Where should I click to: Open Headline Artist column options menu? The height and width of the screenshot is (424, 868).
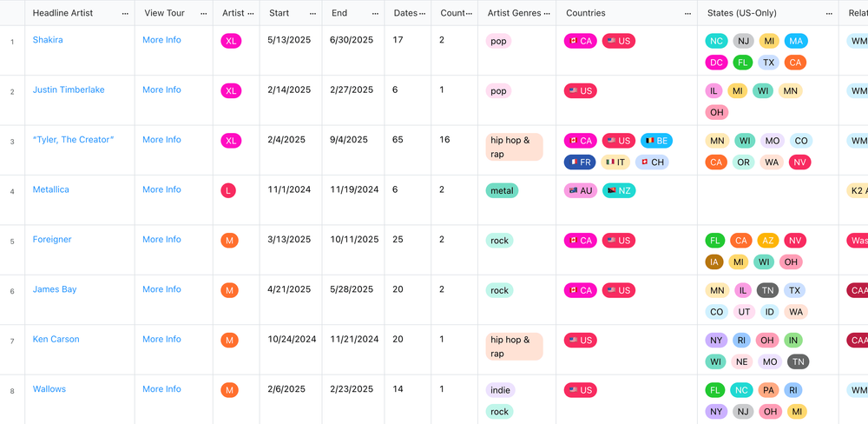click(x=125, y=13)
